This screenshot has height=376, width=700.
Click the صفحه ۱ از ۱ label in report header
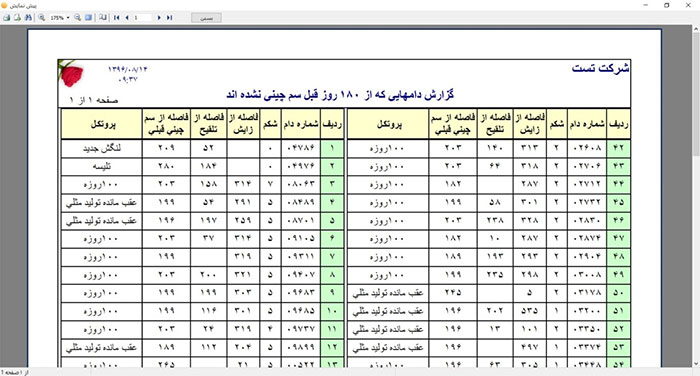pos(94,100)
